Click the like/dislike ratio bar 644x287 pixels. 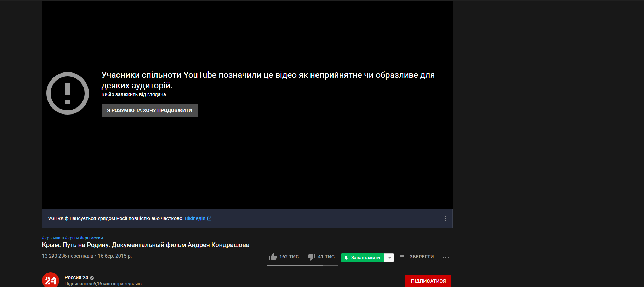tap(302, 266)
